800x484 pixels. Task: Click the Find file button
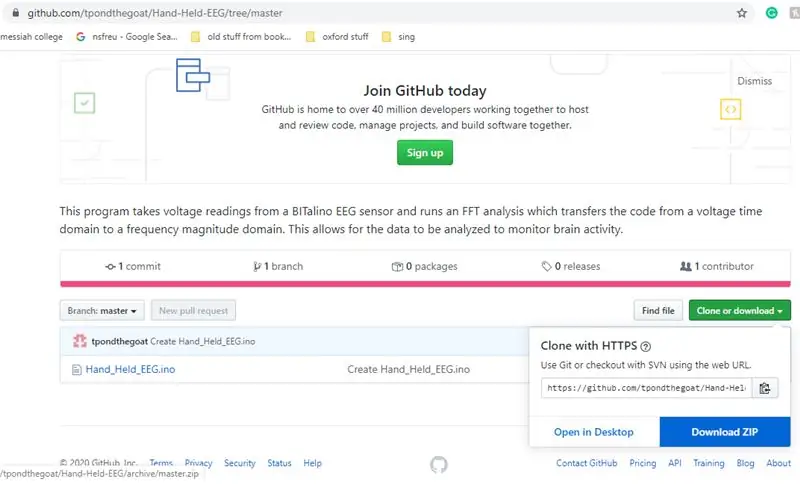point(658,311)
